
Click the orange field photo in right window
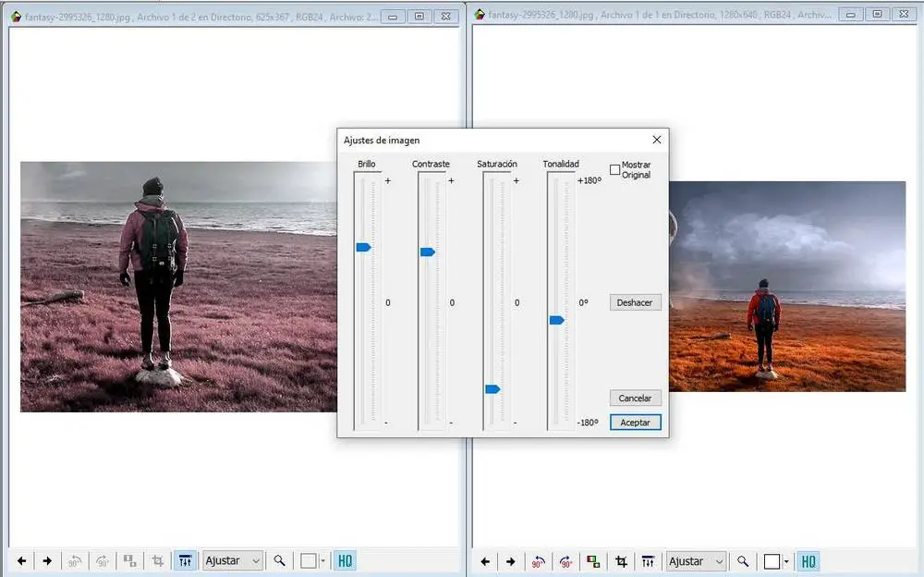787,286
